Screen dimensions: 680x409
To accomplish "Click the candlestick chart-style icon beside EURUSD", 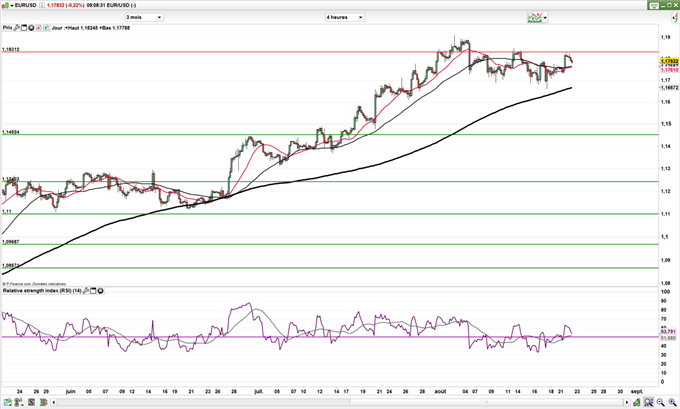I will (x=5, y=5).
